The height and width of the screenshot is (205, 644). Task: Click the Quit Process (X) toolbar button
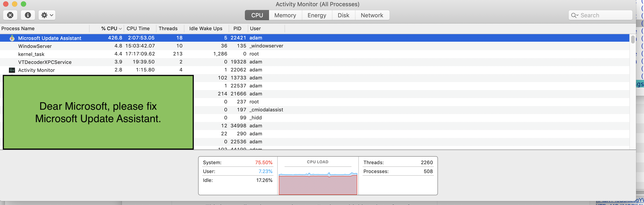(x=10, y=15)
